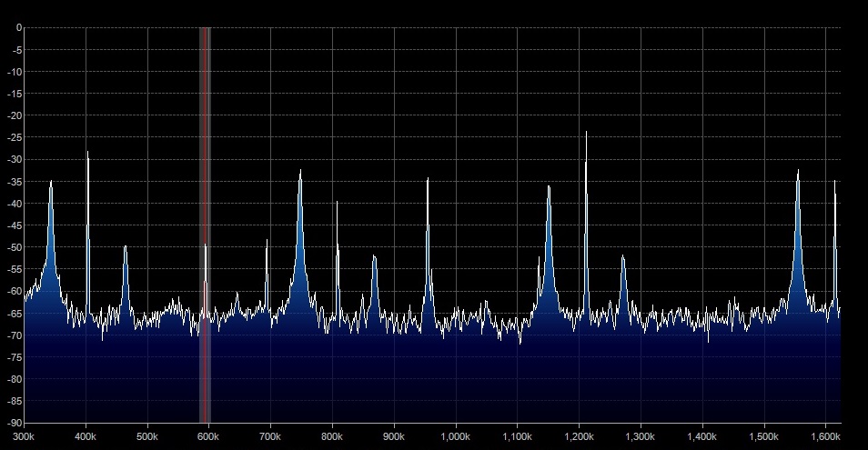Click the -80 dB scale label

coord(15,379)
